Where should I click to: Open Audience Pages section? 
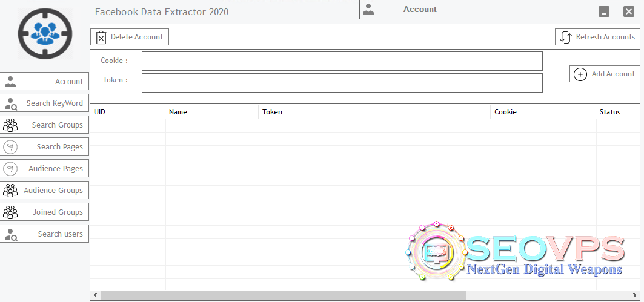click(44, 168)
